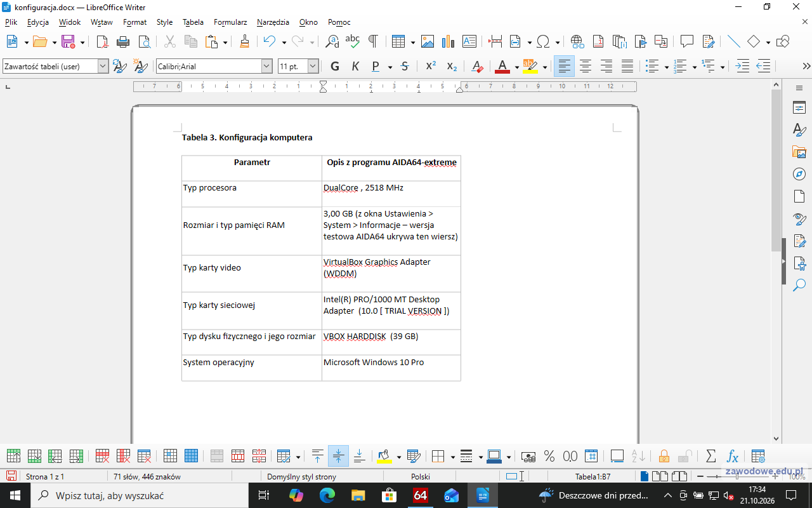Enable justified paragraph alignment
The image size is (812, 508).
tap(627, 66)
